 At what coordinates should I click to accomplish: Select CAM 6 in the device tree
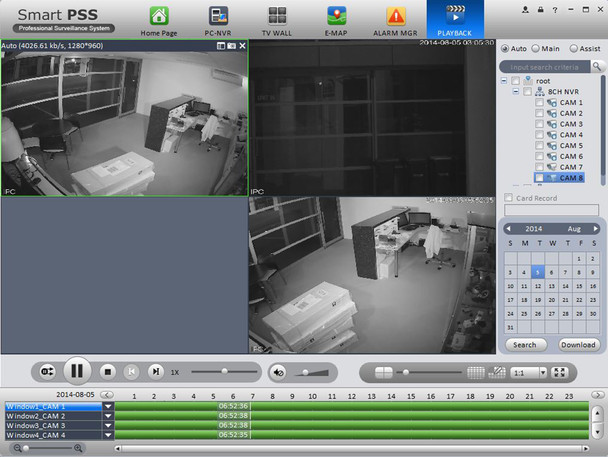click(571, 156)
